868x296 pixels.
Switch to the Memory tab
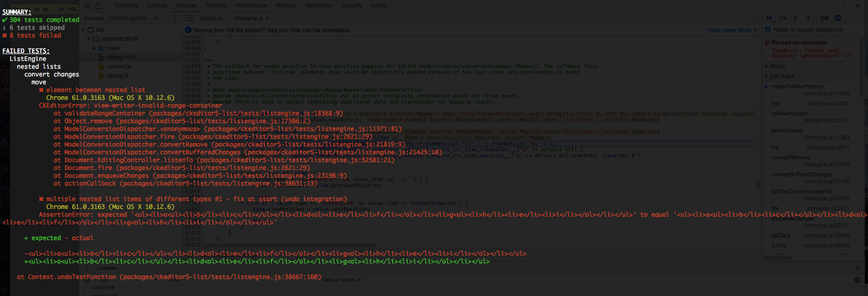coord(286,5)
